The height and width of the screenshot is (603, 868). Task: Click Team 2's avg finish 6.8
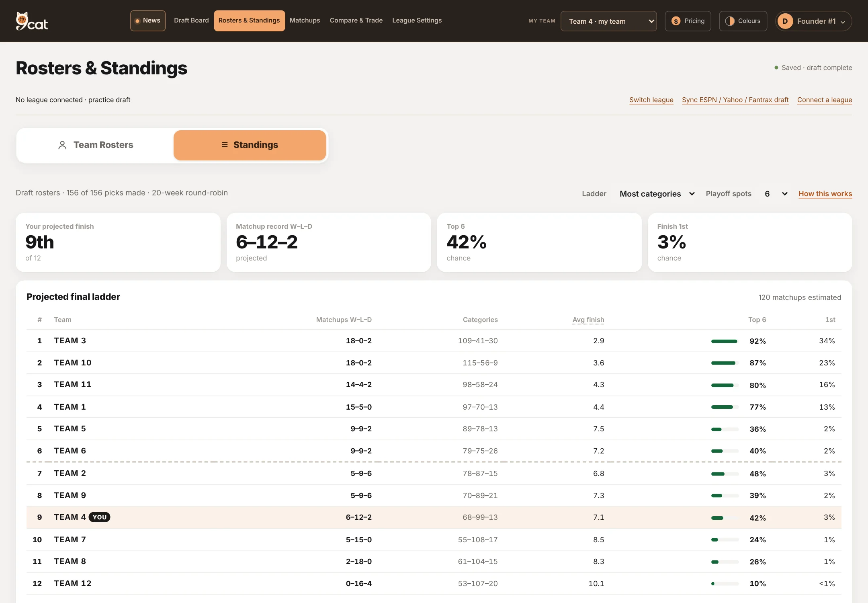point(598,474)
